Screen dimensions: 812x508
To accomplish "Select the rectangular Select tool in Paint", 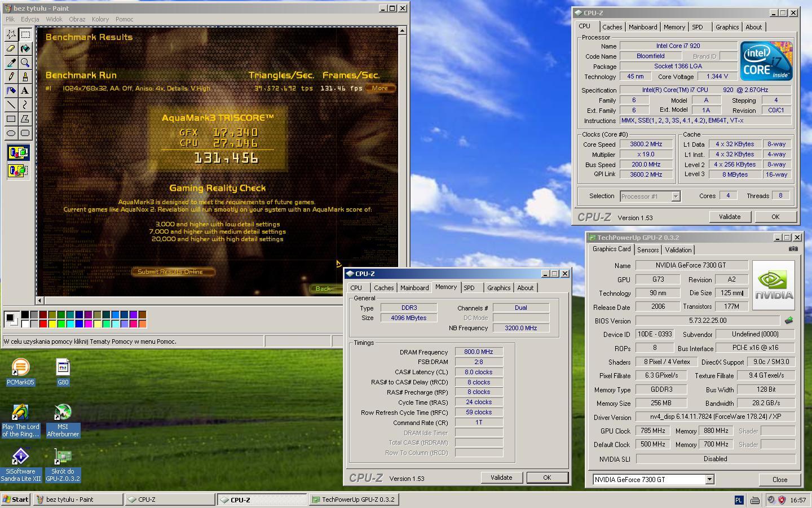I will (x=25, y=34).
